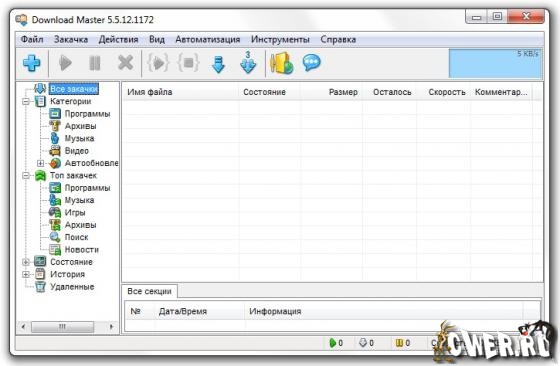Open the yellow folder toolbar icon
This screenshot has height=366, width=560.
click(x=281, y=63)
